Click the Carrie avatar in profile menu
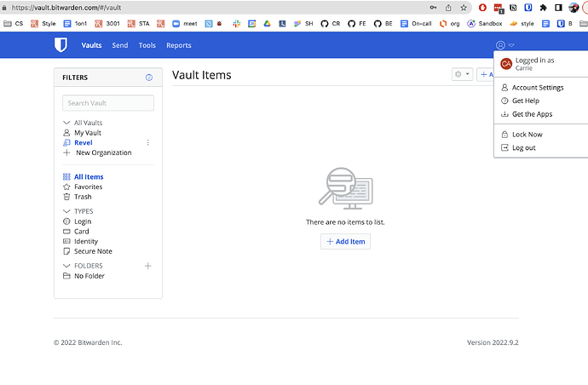 506,64
